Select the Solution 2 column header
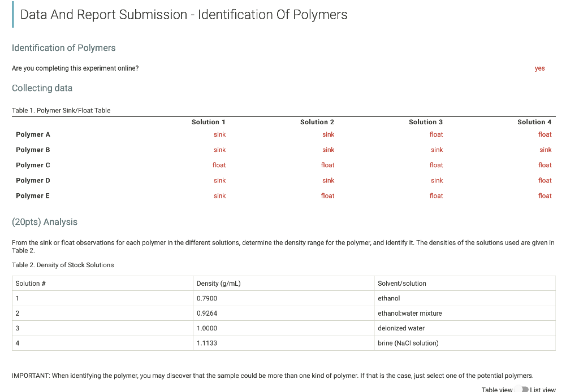 (x=317, y=122)
